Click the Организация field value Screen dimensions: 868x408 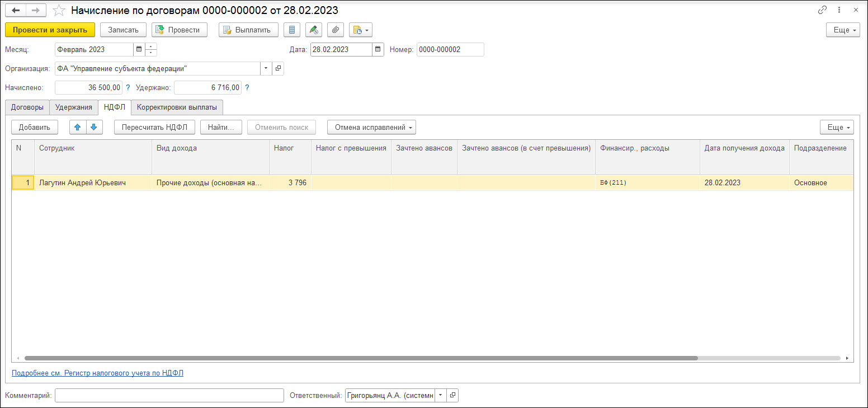[157, 68]
